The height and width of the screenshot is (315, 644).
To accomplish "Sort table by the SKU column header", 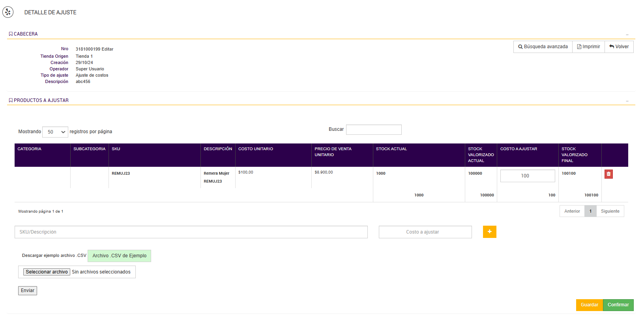I will (x=116, y=149).
